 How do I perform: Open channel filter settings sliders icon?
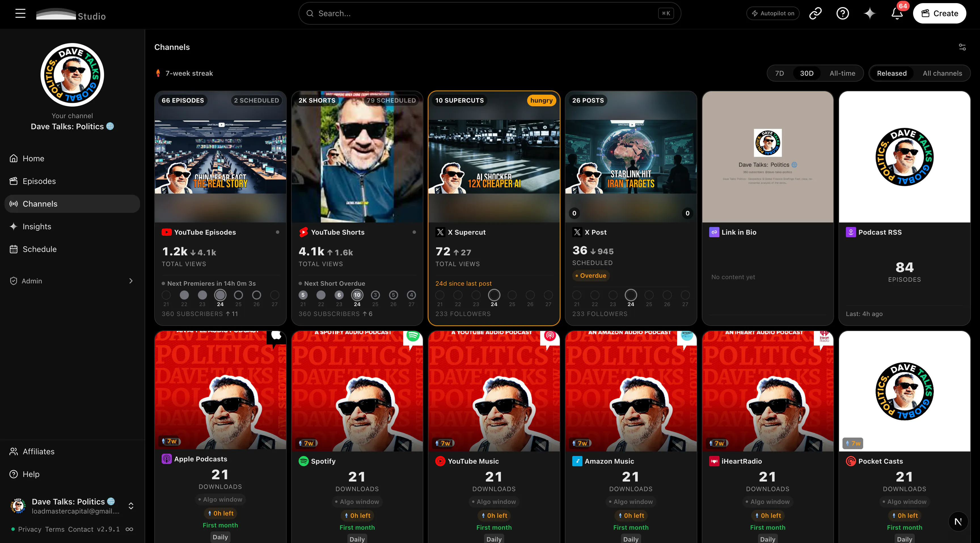pyautogui.click(x=962, y=47)
